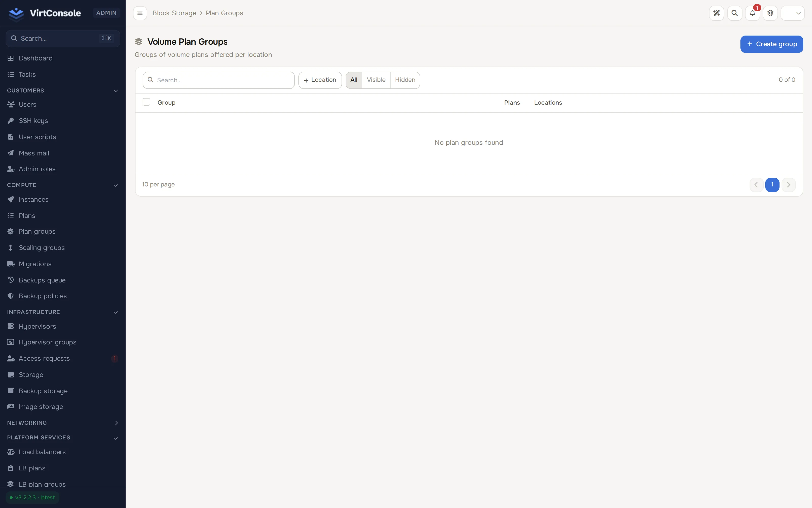
Task: Click the next page arrow
Action: (788, 185)
